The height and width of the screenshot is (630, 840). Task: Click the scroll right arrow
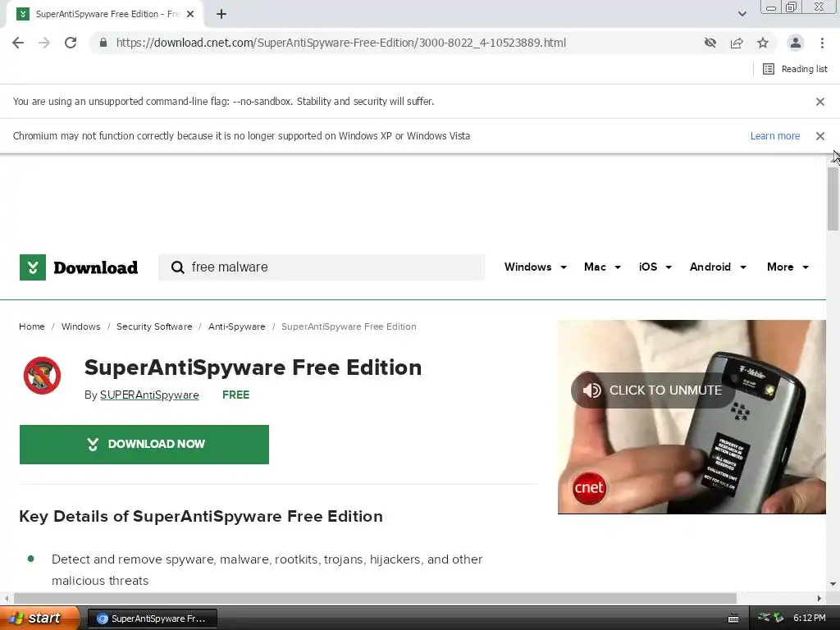click(819, 598)
